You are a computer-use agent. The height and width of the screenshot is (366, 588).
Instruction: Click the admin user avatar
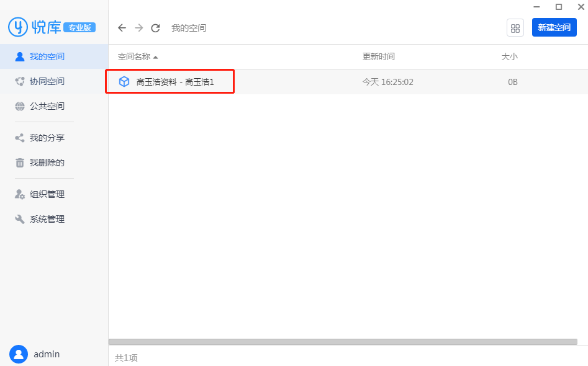[19, 354]
